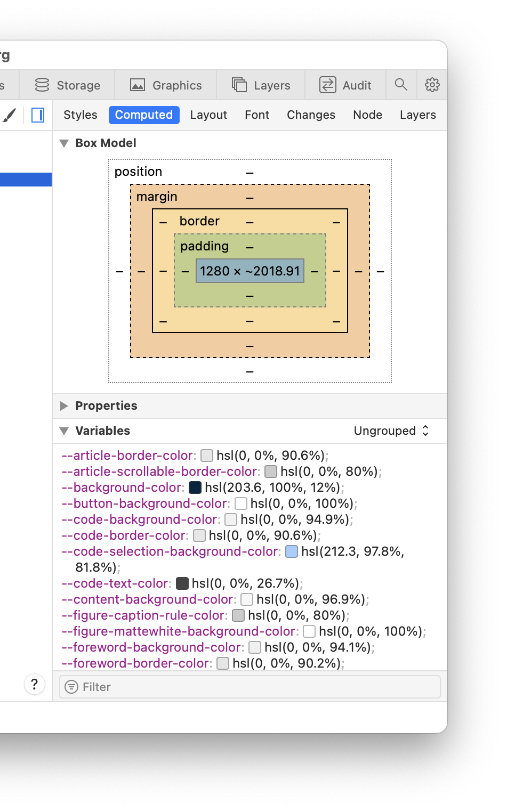507x812 pixels.
Task: Switch to the Graphics tab
Action: (x=166, y=85)
